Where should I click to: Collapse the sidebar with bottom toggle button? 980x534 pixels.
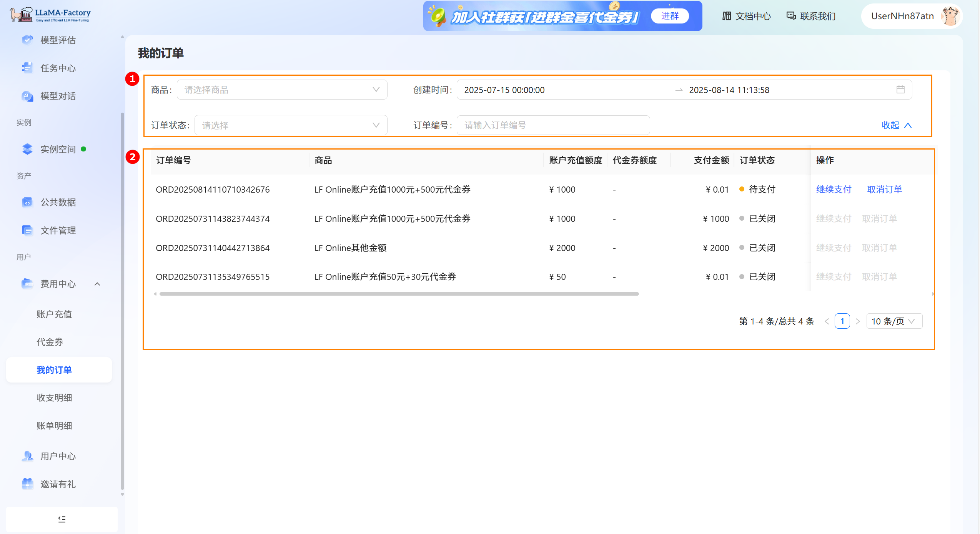62,519
